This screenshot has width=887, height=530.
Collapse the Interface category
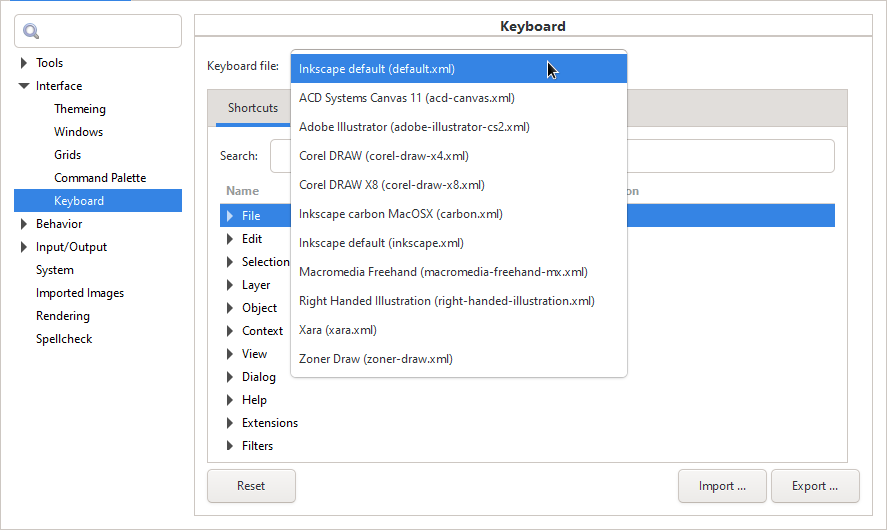24,86
